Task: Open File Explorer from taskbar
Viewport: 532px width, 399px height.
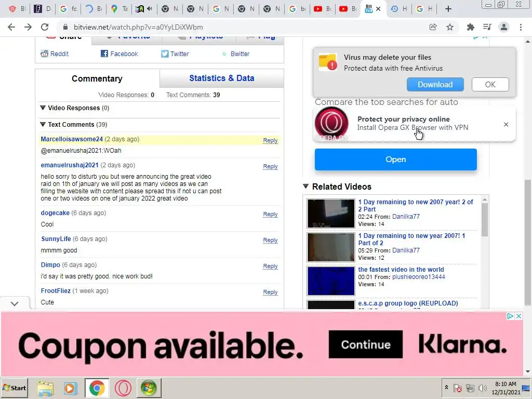Action: [45, 388]
